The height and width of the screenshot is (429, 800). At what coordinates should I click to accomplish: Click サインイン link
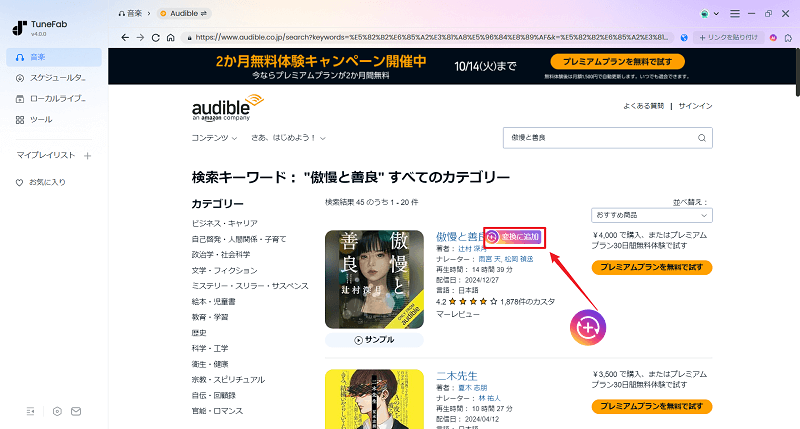695,106
